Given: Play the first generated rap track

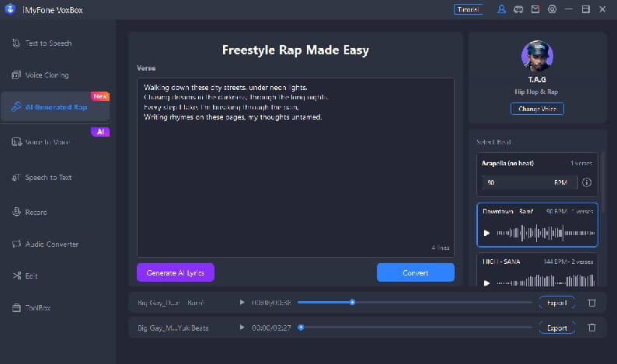Looking at the screenshot, I should coord(242,302).
